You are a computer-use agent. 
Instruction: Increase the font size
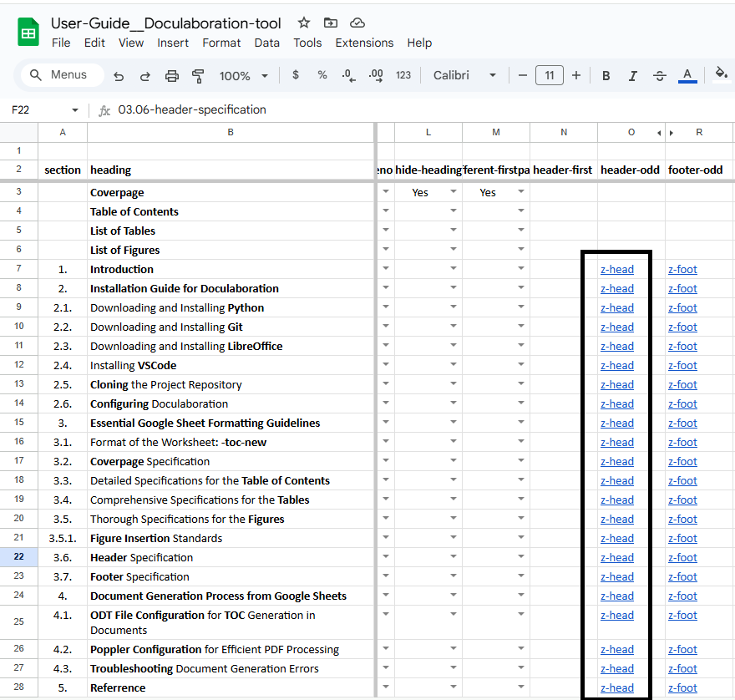click(576, 75)
